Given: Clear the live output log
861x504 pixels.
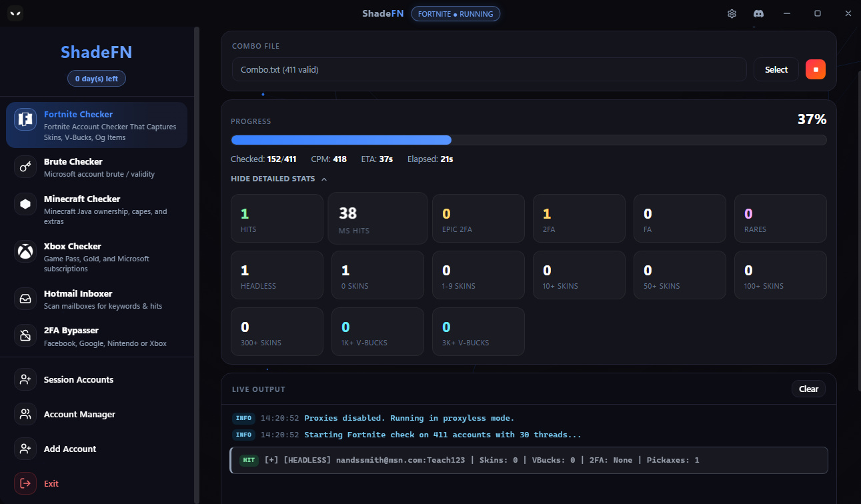Looking at the screenshot, I should (809, 389).
